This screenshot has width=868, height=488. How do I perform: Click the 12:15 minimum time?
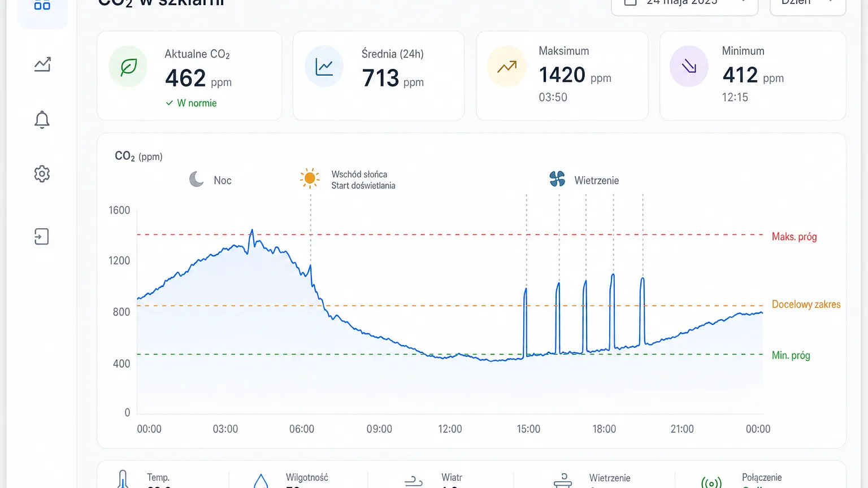pyautogui.click(x=735, y=97)
